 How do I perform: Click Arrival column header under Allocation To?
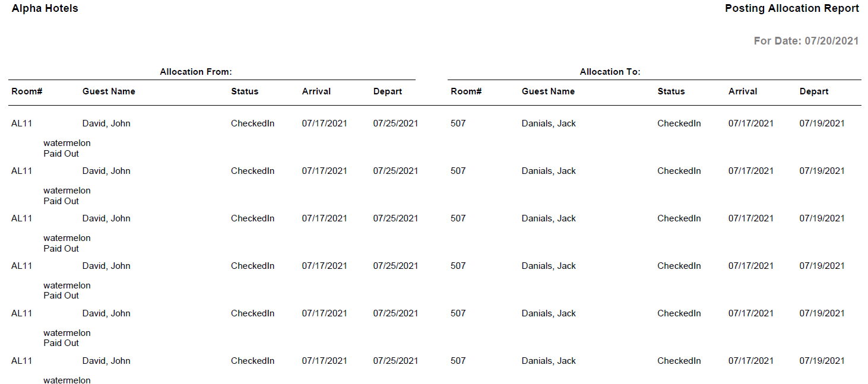pyautogui.click(x=743, y=91)
